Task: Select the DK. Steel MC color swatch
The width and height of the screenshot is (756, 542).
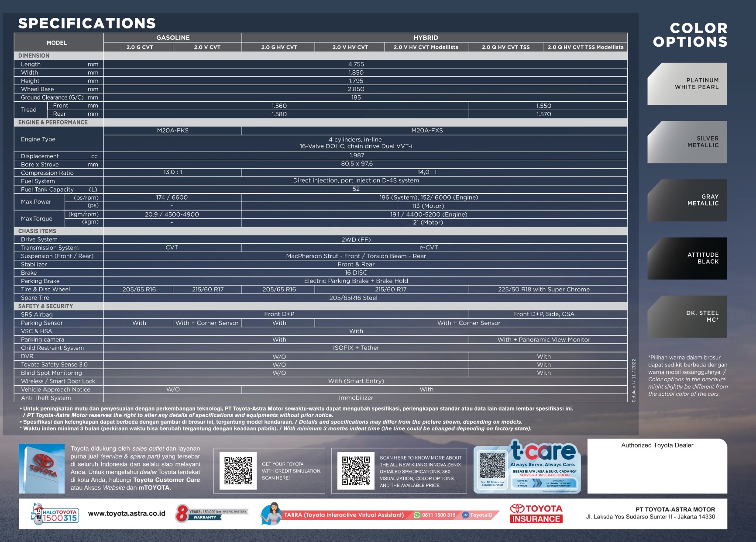Action: click(x=687, y=317)
